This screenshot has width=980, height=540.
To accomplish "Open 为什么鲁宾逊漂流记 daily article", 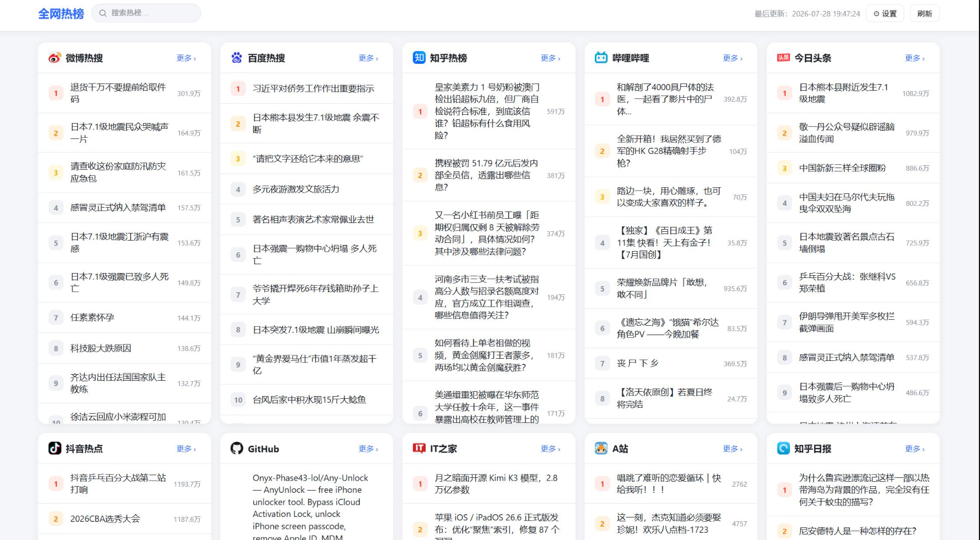I will [x=853, y=490].
